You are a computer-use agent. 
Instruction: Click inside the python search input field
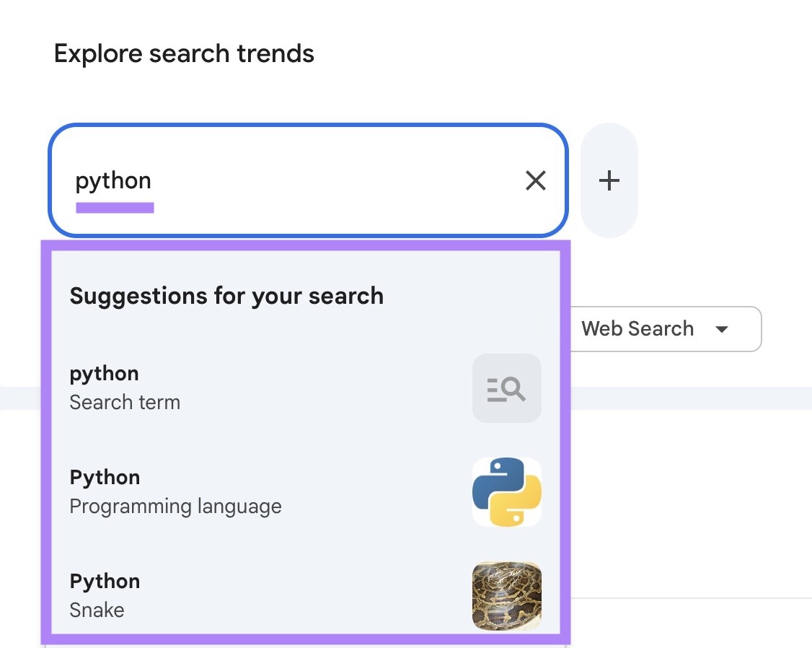[x=288, y=180]
